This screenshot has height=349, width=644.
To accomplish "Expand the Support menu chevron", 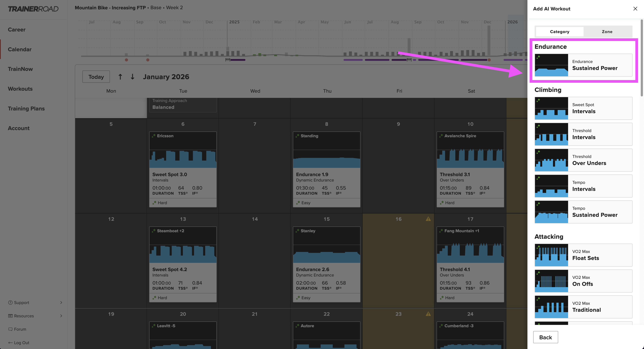I will [61, 303].
